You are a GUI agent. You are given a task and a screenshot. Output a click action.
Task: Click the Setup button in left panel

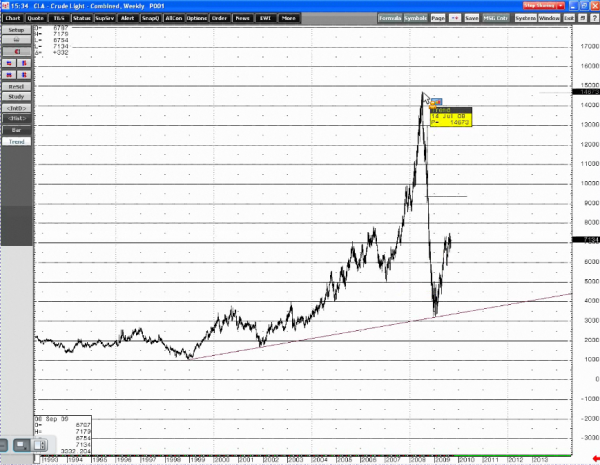click(x=16, y=30)
